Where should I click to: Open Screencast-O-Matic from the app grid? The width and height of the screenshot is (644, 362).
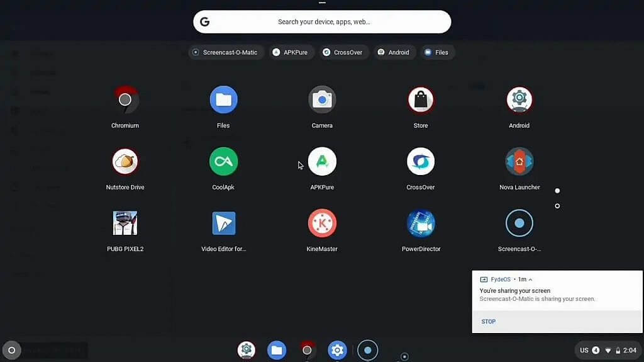click(x=519, y=223)
